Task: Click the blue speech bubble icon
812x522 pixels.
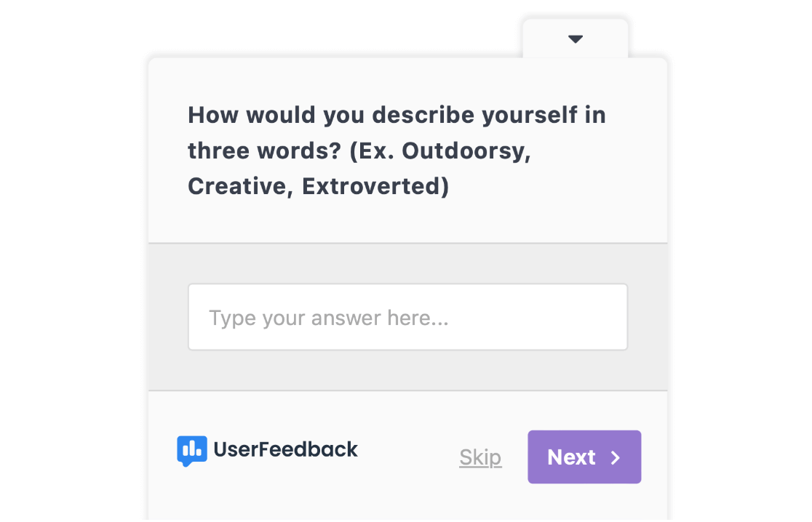Action: point(191,451)
